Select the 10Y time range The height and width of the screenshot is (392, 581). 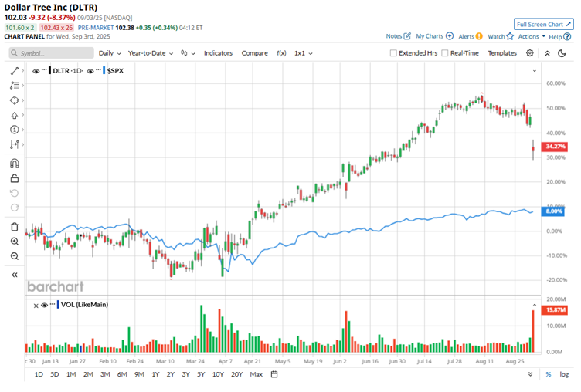[x=218, y=374]
